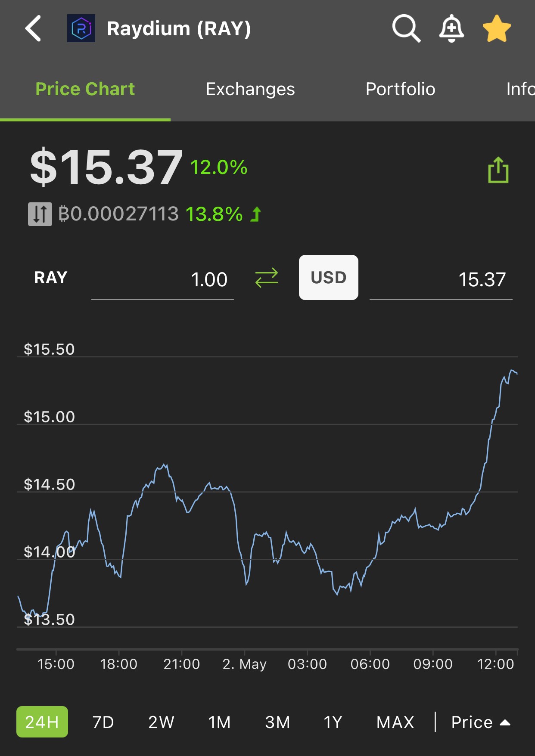This screenshot has width=535, height=756.
Task: Tap the back arrow icon
Action: pyautogui.click(x=33, y=29)
